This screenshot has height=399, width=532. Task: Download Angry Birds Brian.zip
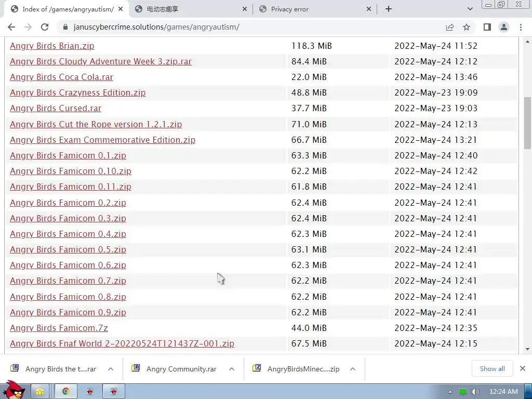tap(52, 46)
